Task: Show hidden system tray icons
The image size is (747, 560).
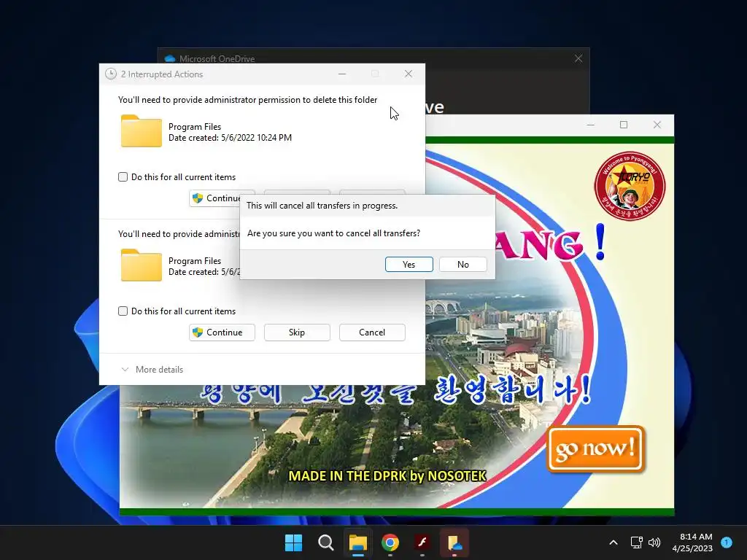Action: (614, 542)
